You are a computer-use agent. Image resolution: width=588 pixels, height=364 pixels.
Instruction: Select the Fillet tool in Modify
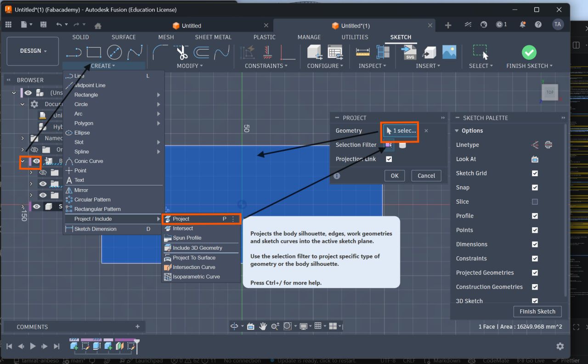coord(160,52)
